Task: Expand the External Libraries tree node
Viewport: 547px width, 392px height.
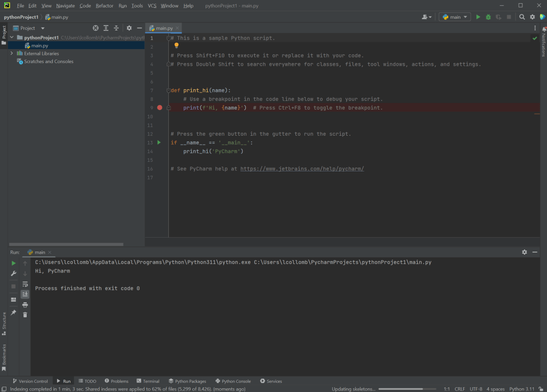Action: point(12,53)
